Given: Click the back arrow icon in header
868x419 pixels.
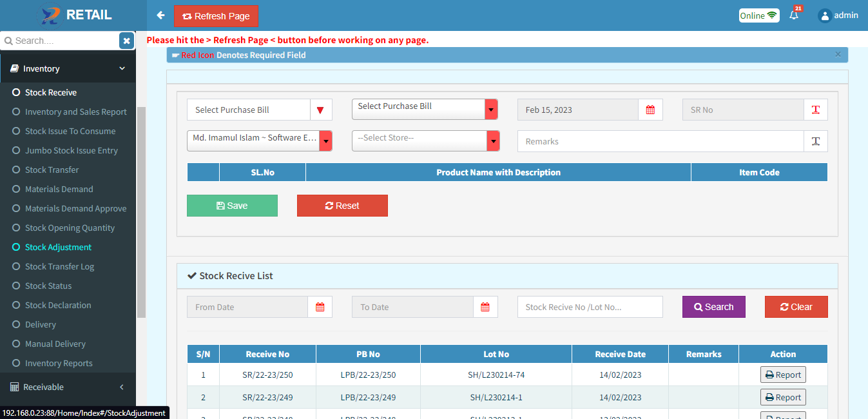Looking at the screenshot, I should [160, 15].
